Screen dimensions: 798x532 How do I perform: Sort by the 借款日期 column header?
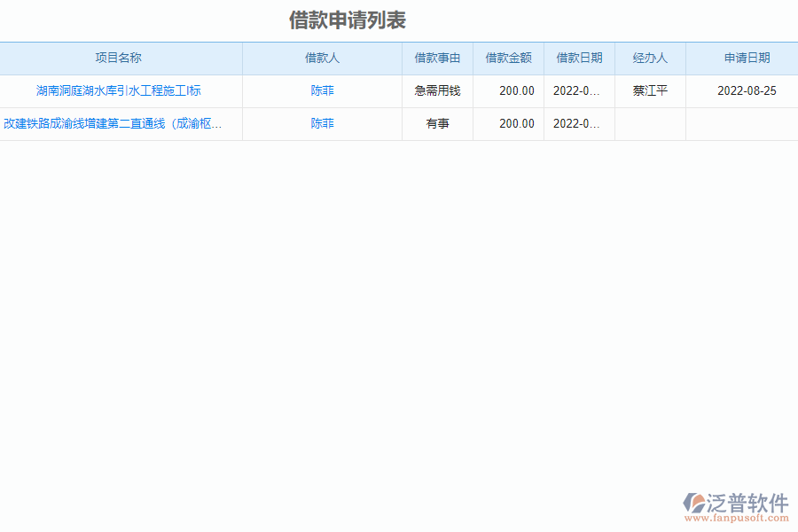point(578,58)
